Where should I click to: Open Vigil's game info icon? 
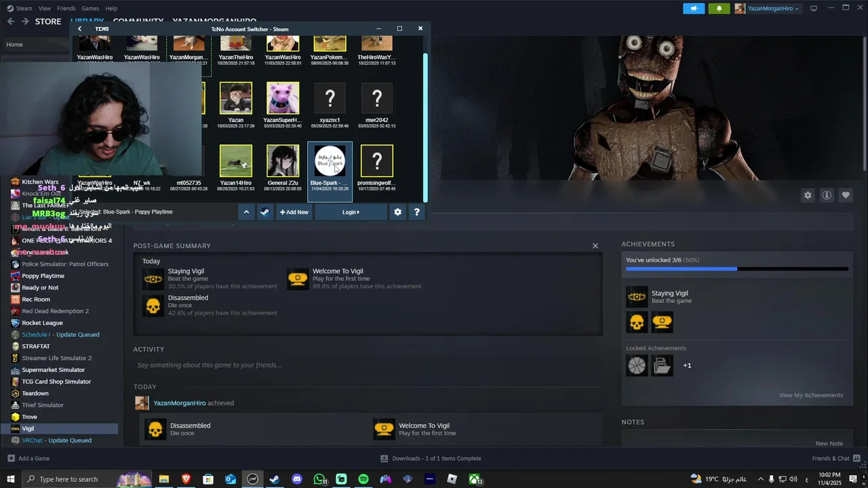click(x=827, y=195)
